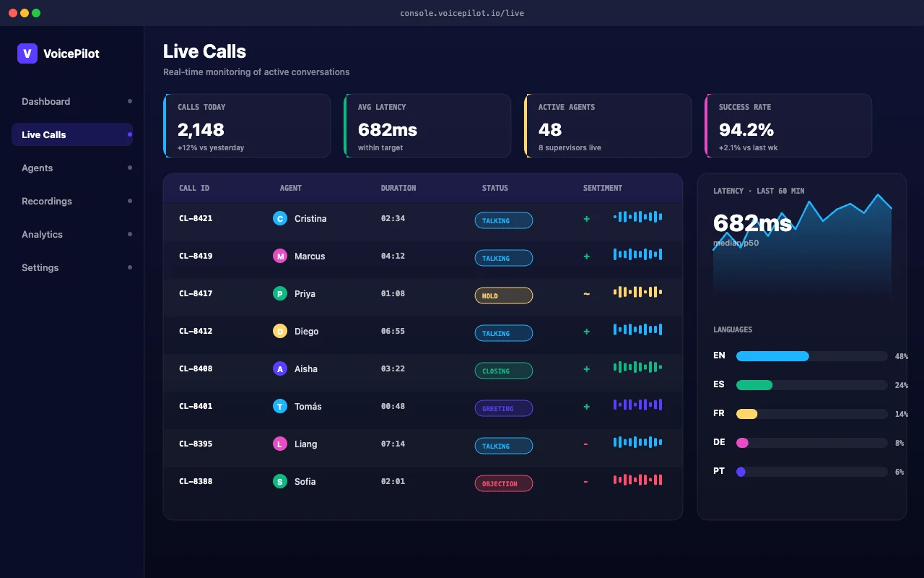Click the Avg Latency stat card
The height and width of the screenshot is (578, 924).
pos(427,126)
